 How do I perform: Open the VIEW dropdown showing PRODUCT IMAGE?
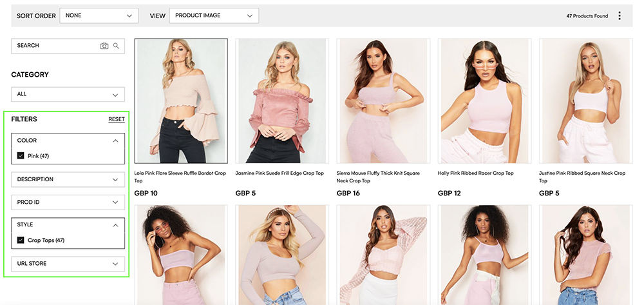point(214,15)
